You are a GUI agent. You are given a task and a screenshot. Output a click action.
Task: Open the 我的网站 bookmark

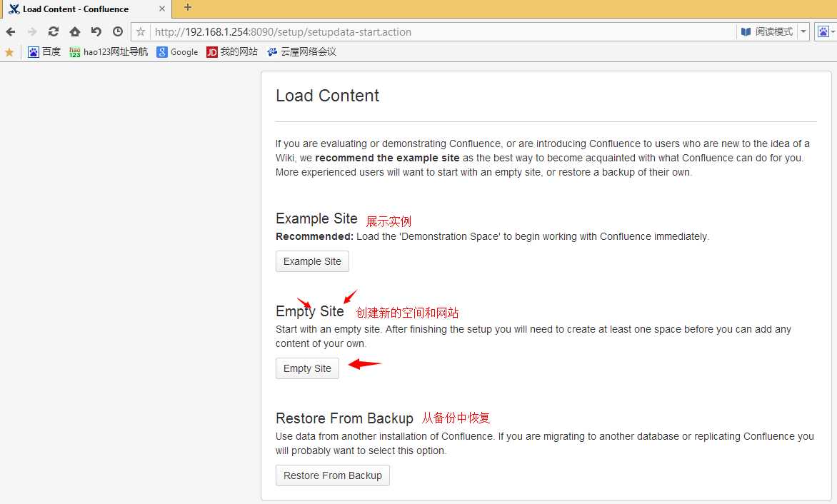pos(231,51)
